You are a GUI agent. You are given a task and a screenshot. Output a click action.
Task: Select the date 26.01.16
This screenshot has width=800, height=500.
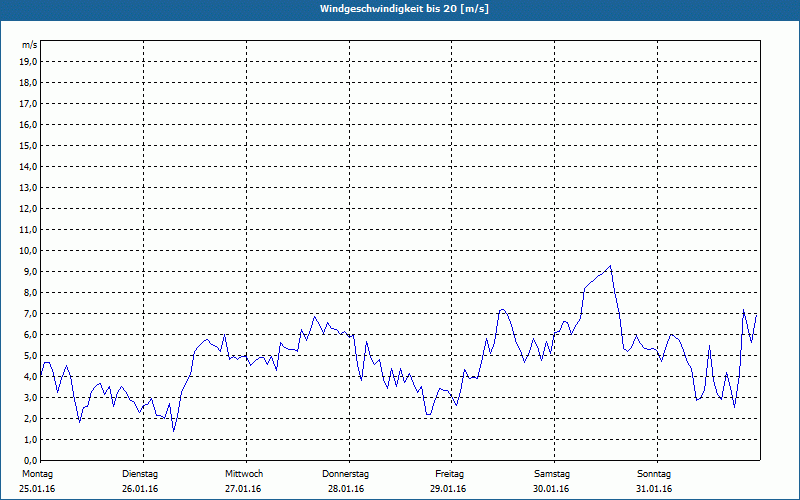(x=140, y=489)
